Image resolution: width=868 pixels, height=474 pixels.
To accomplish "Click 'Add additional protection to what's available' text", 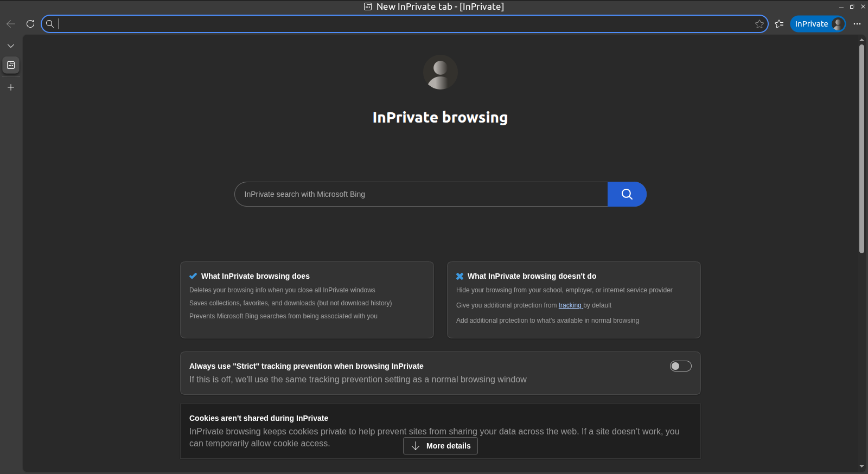I will (x=547, y=321).
